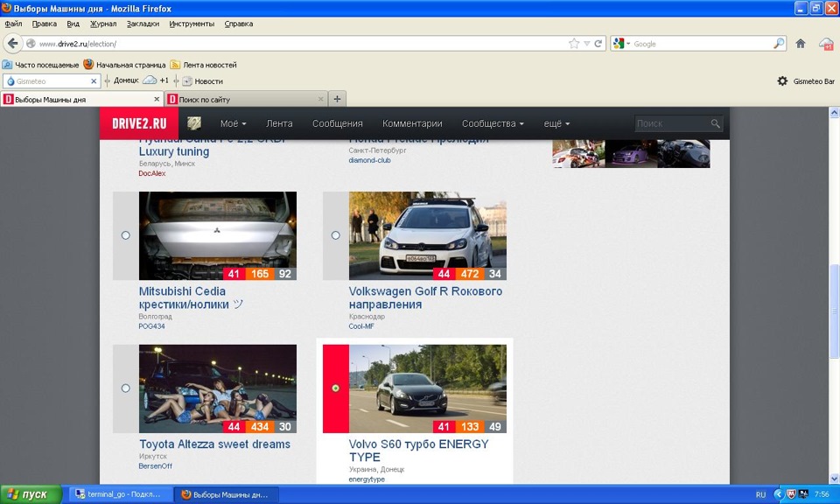Reload page using the refresh icon

coord(598,44)
